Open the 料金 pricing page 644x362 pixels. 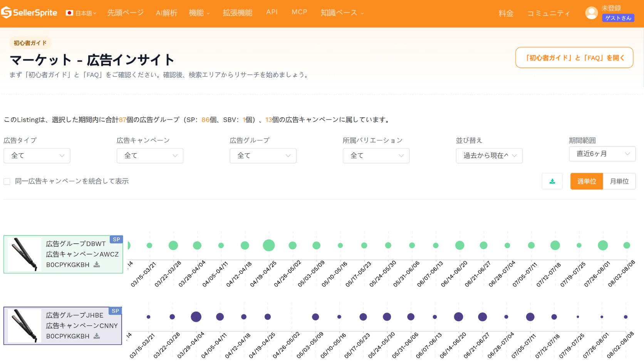506,13
